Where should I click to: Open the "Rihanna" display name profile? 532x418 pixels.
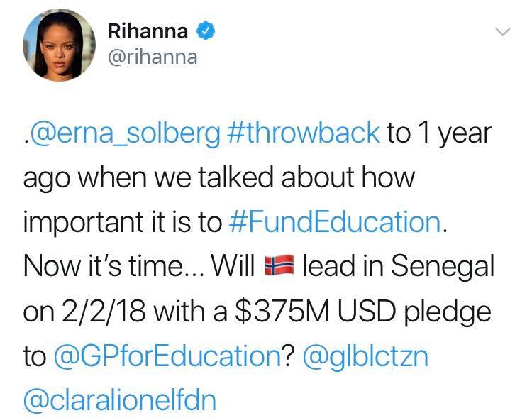pos(148,31)
